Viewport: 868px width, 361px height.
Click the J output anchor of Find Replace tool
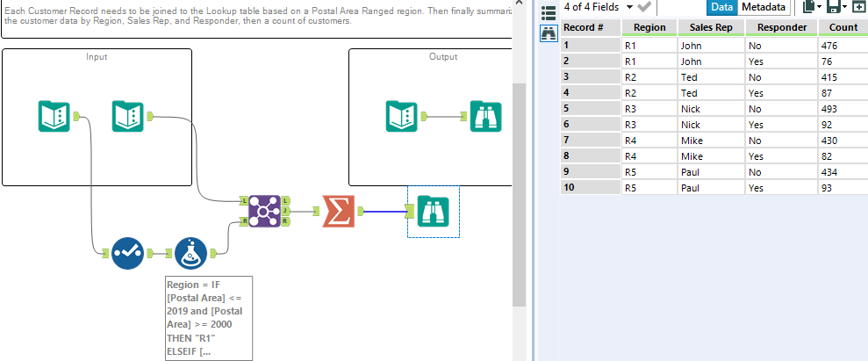pyautogui.click(x=285, y=211)
